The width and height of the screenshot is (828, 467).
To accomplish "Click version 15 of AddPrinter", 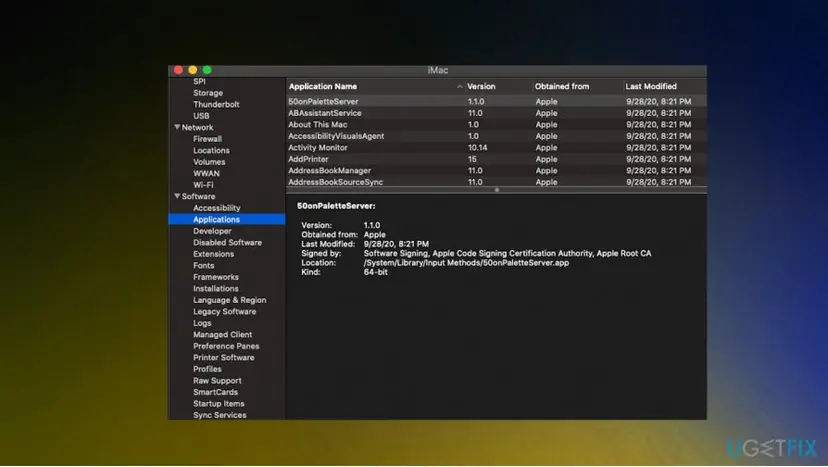I will point(472,159).
